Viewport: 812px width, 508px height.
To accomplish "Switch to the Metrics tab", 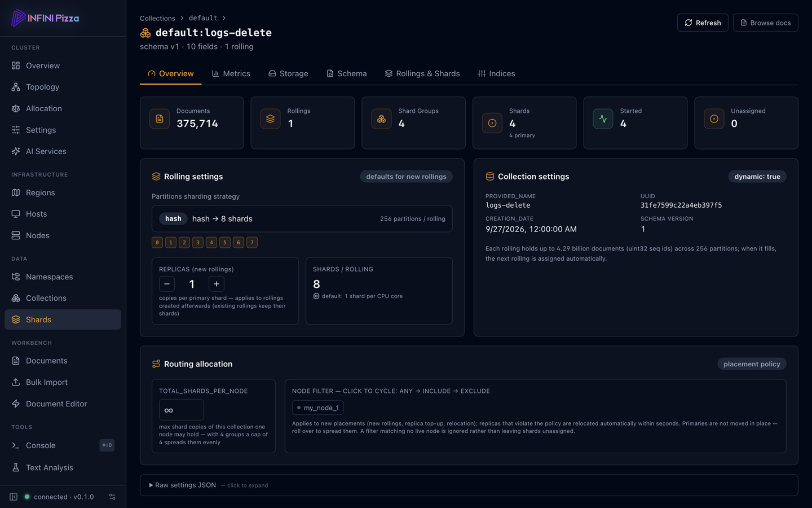I will point(231,73).
